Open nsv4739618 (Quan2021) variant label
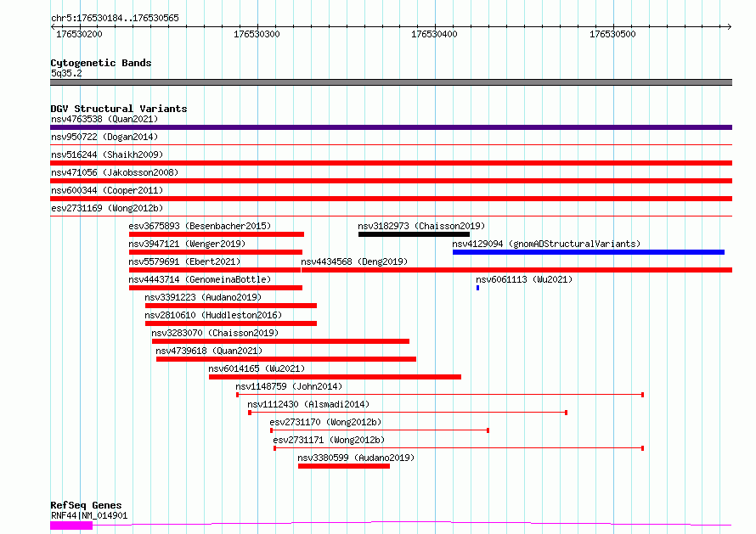The image size is (756, 534). coord(209,351)
